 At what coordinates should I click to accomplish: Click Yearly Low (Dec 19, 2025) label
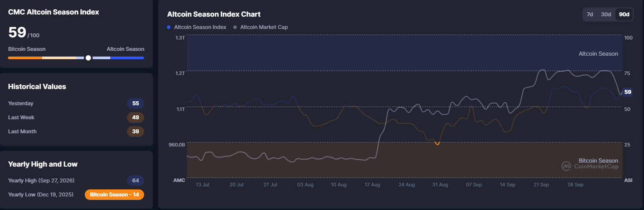(41, 195)
